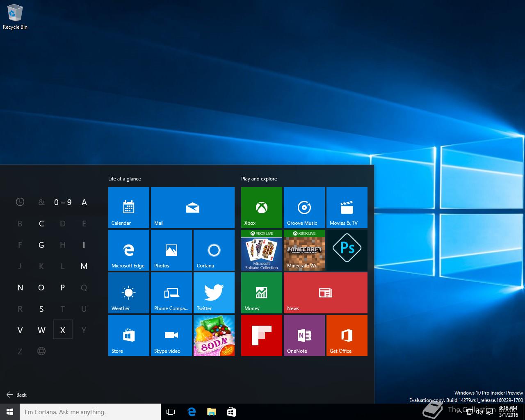Open the Groove Music tile

click(304, 208)
